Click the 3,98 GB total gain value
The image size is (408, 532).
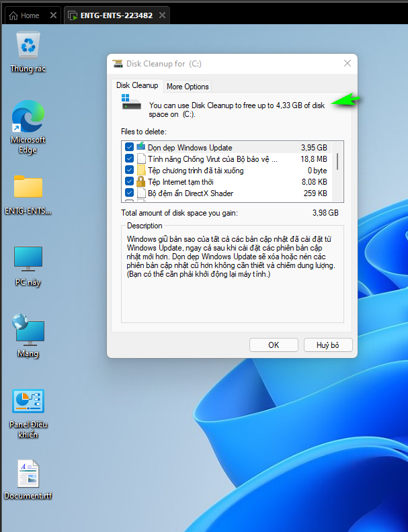(x=325, y=213)
